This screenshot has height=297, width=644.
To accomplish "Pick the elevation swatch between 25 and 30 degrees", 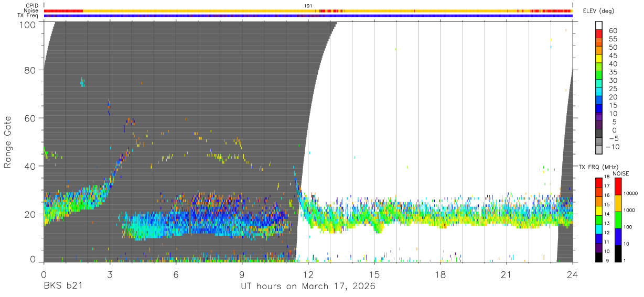I will click(599, 84).
